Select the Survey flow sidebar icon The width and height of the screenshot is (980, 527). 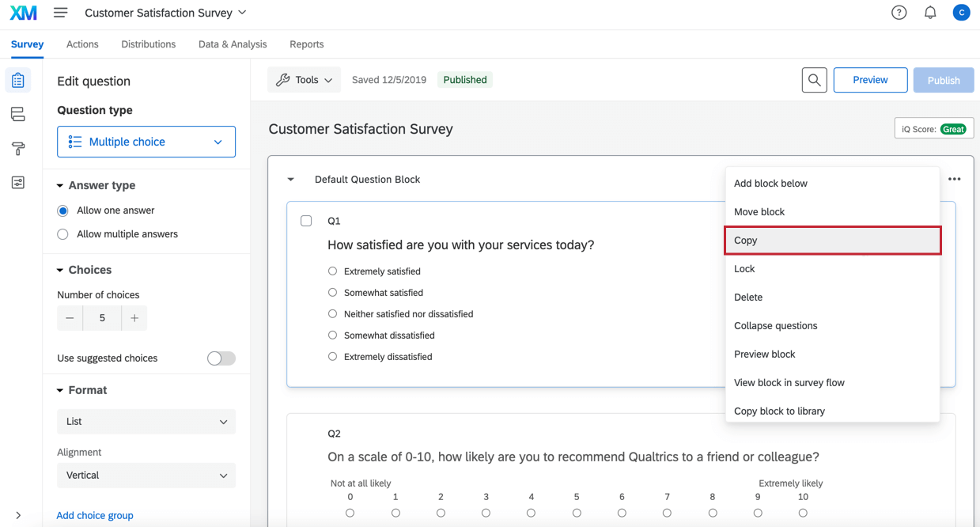17,115
